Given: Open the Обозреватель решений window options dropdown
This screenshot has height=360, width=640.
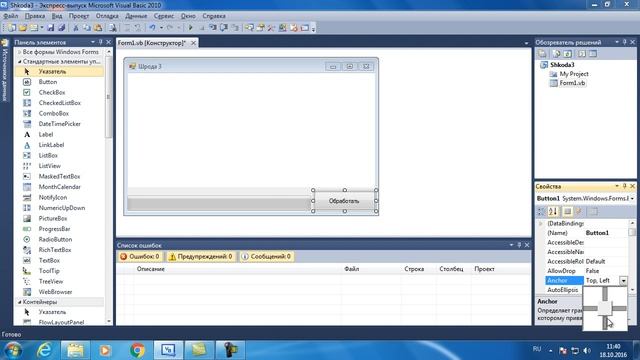Looking at the screenshot, I should coord(616,42).
